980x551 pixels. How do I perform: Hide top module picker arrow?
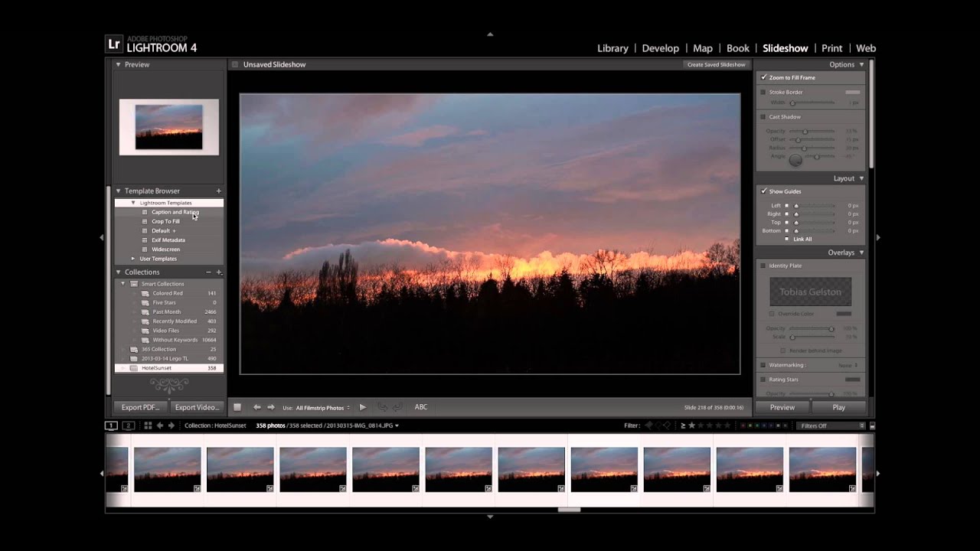point(490,34)
